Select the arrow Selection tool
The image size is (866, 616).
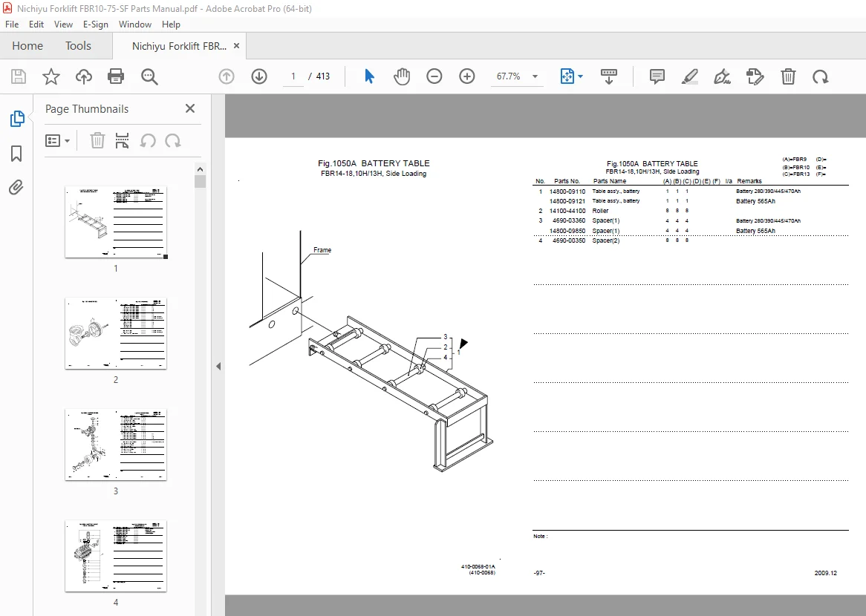[x=369, y=76]
